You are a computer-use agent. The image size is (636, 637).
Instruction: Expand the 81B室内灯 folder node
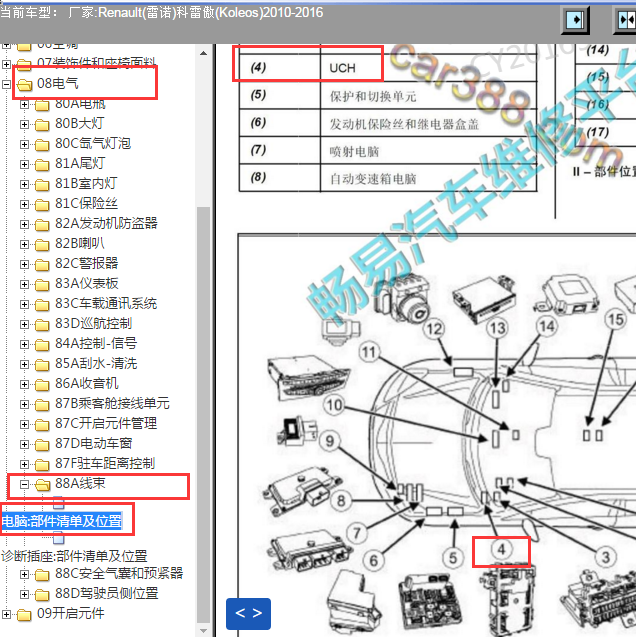24,184
